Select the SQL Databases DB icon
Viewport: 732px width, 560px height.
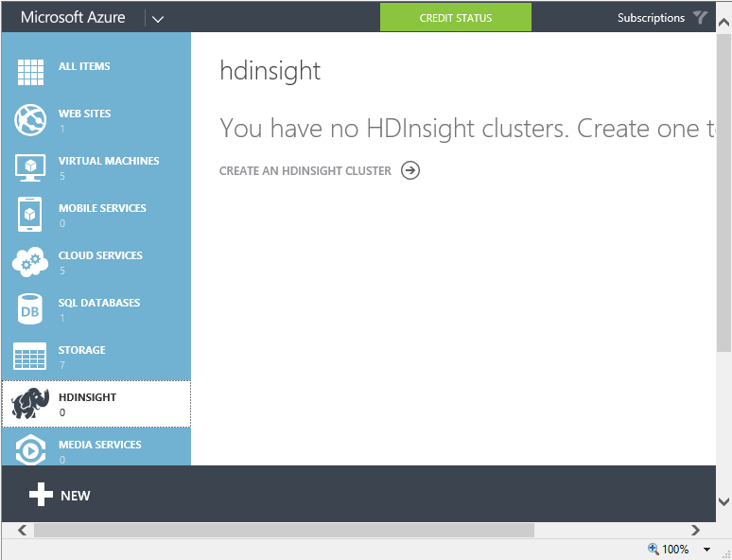point(30,309)
